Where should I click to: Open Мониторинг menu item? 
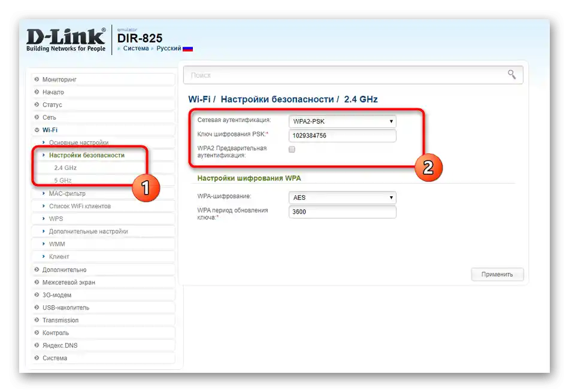59,79
